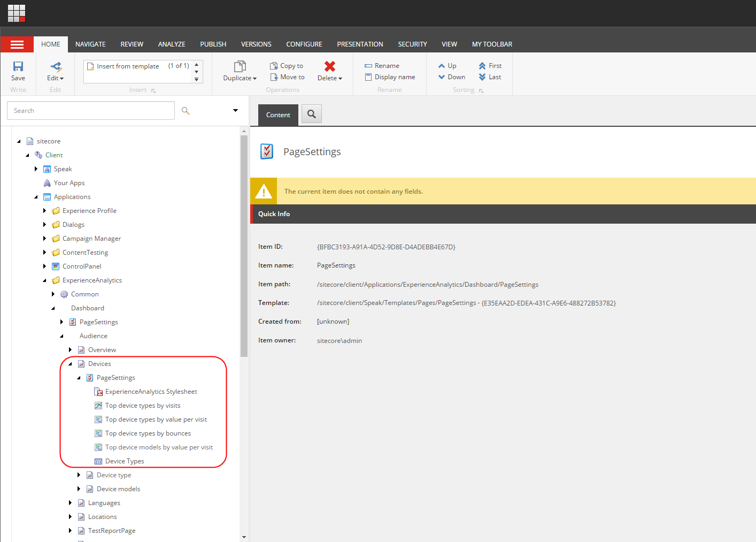Switch to the PRESENTATION ribbon tab
The height and width of the screenshot is (542, 756).
[x=360, y=44]
